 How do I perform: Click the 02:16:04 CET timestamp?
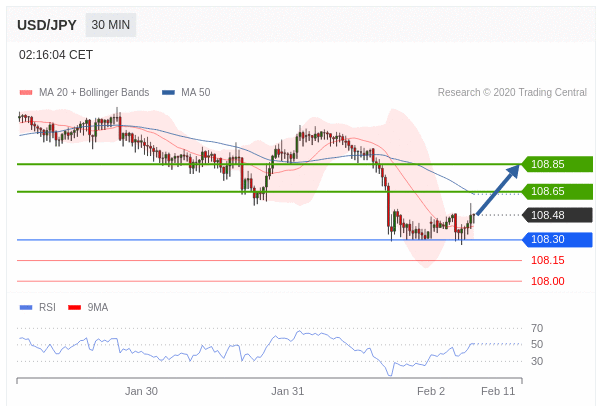56,55
